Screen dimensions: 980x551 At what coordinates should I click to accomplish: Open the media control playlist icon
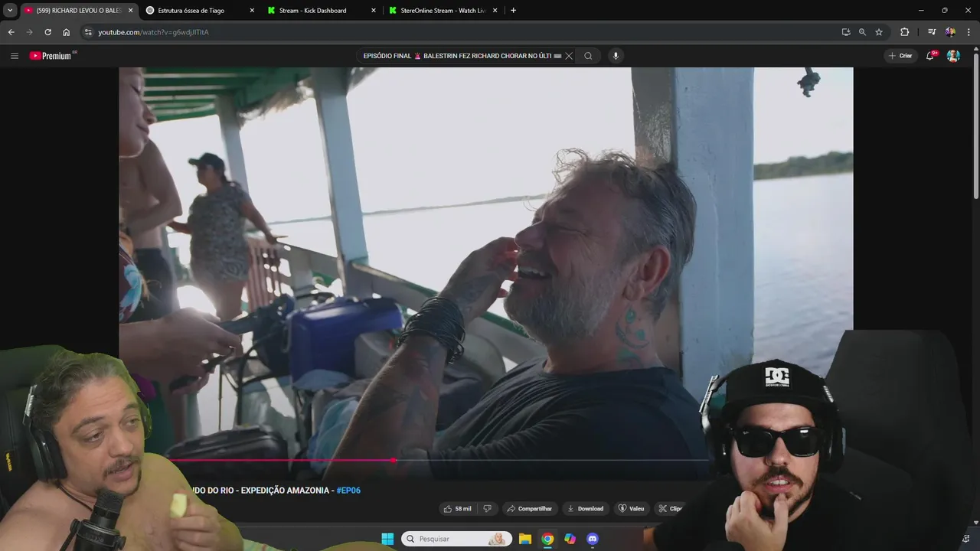932,32
